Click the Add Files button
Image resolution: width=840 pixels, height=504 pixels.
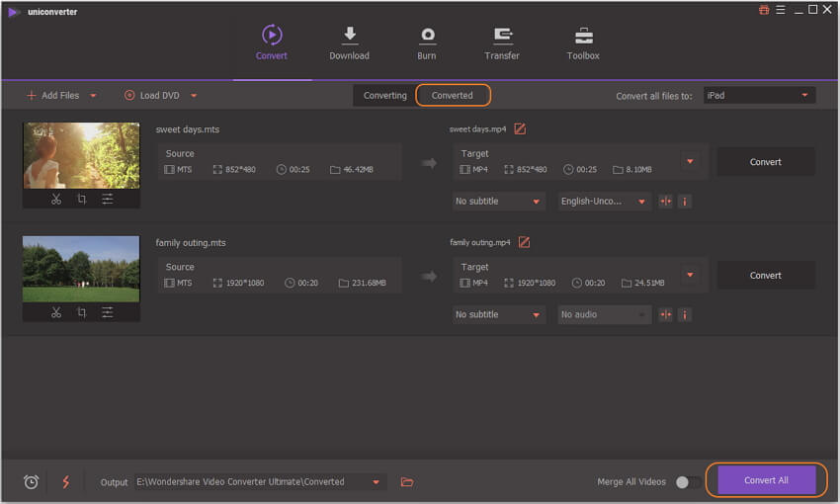[60, 96]
